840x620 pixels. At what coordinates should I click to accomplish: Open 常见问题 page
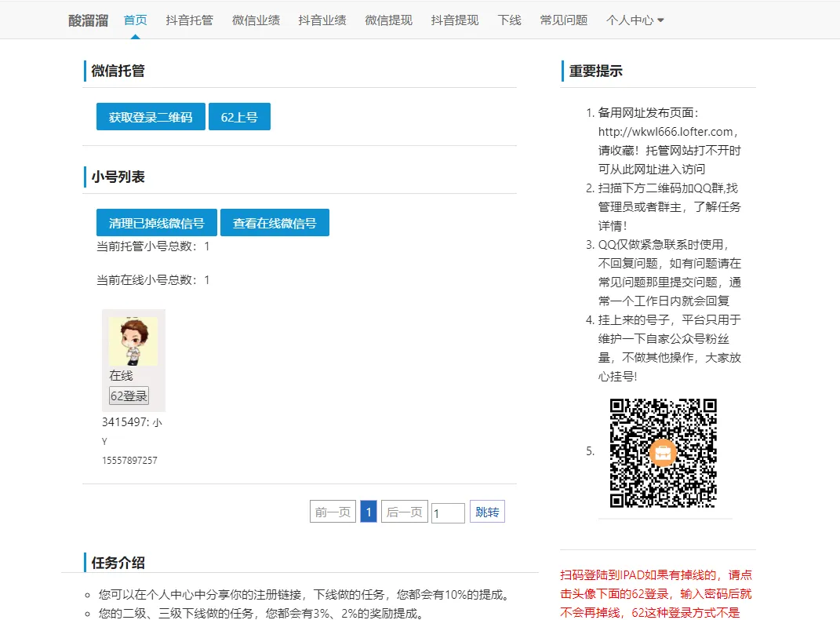(564, 20)
